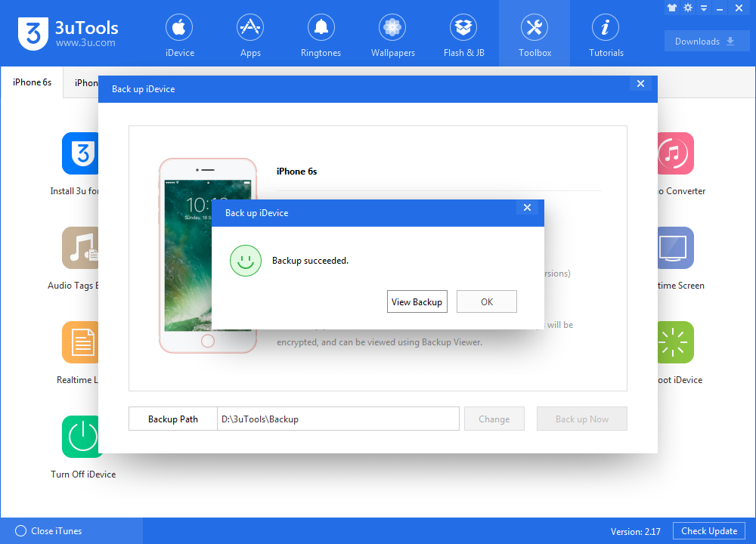
Task: Open the Realtime Log tool
Action: click(x=79, y=342)
